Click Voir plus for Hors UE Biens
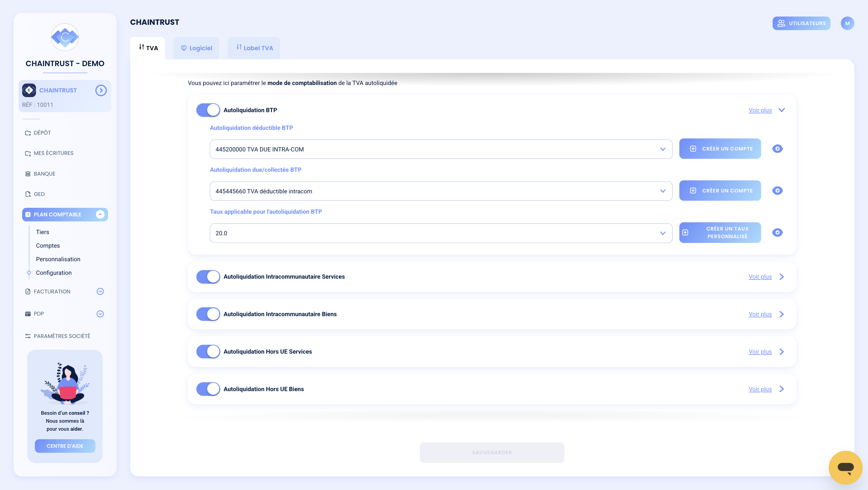 click(x=760, y=389)
